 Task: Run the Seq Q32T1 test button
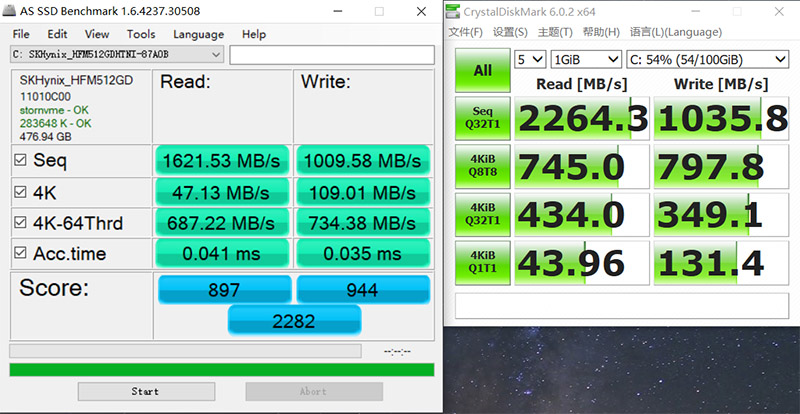coord(483,118)
